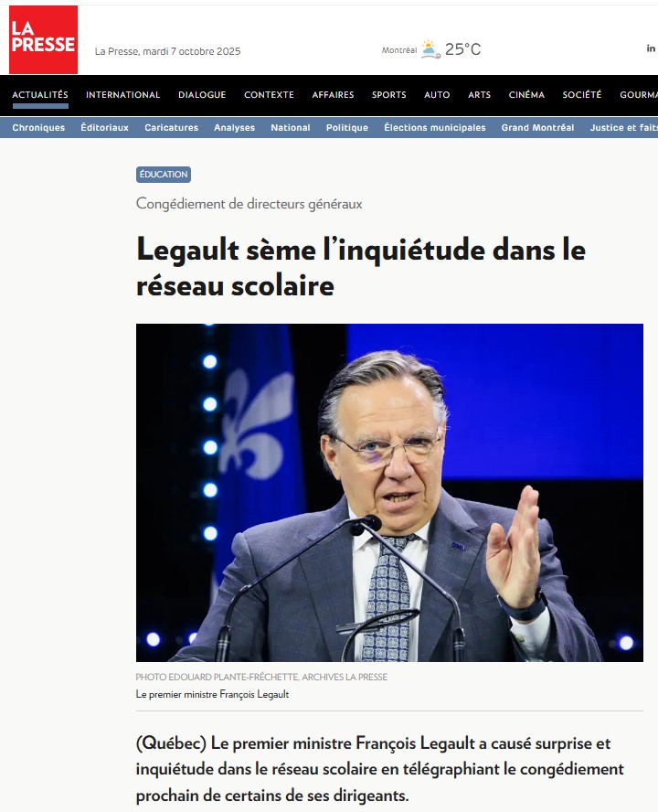
Task: Open the Actualités section
Action: (x=40, y=95)
